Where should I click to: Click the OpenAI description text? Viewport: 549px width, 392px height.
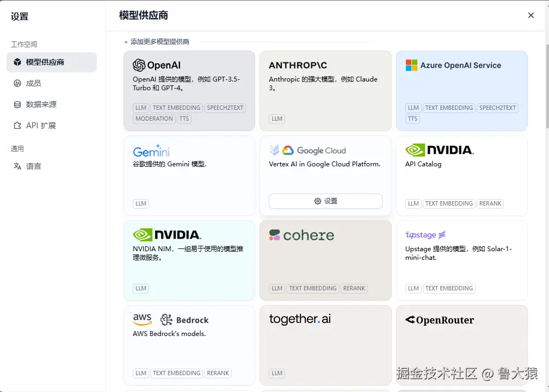[186, 83]
